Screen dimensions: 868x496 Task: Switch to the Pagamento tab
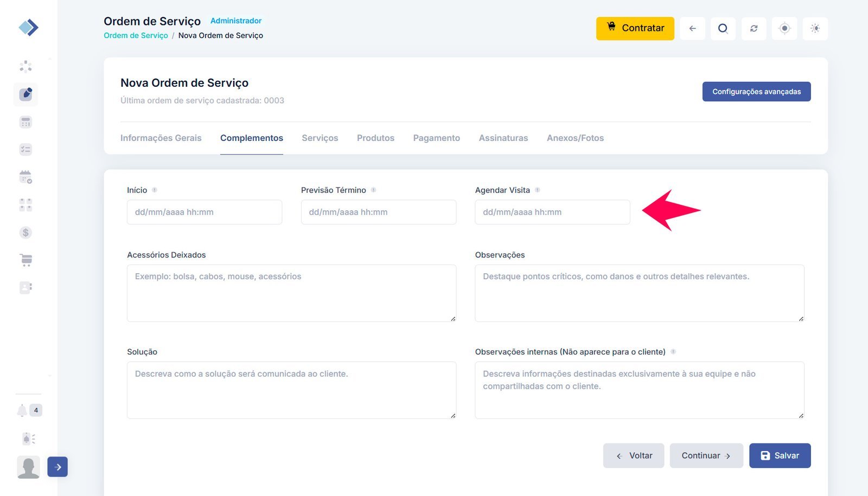click(x=436, y=138)
